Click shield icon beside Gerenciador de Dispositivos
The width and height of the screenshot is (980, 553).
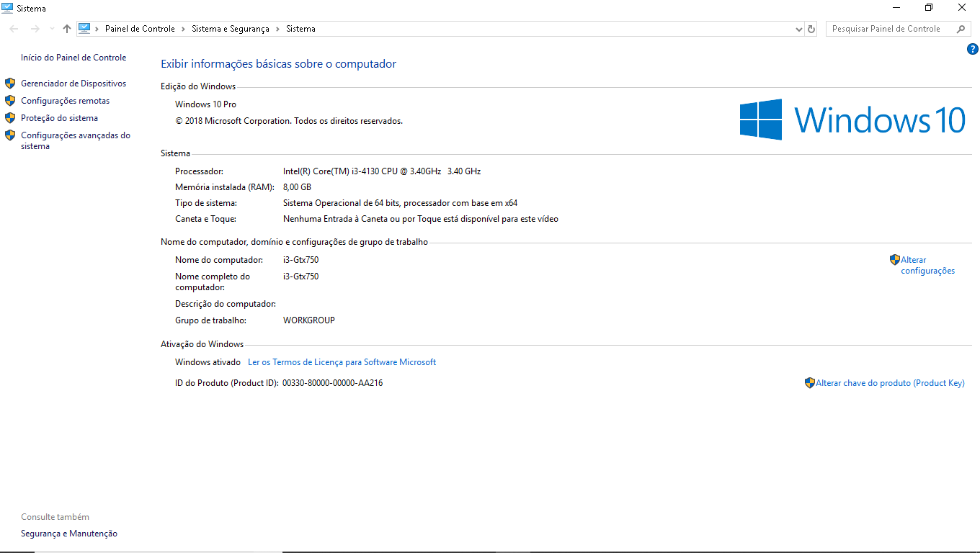(10, 84)
